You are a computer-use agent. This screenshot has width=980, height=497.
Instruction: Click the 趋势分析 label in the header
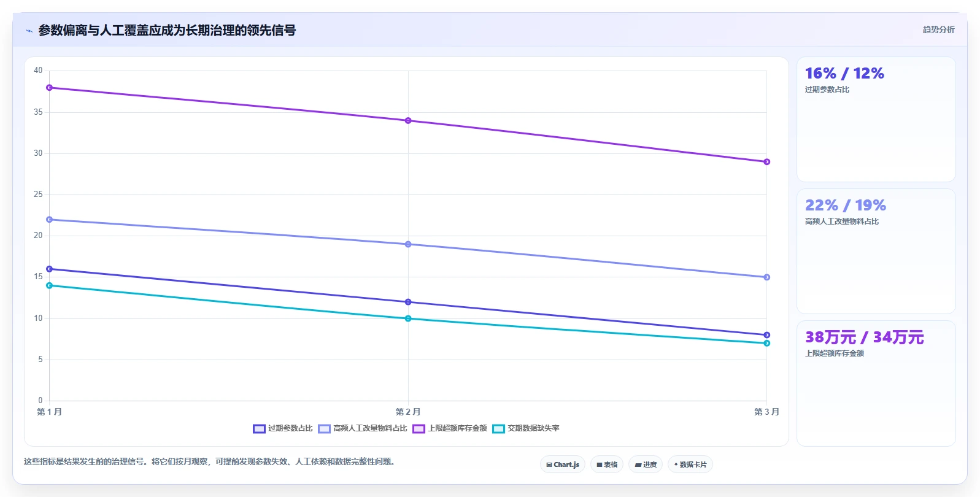(938, 29)
